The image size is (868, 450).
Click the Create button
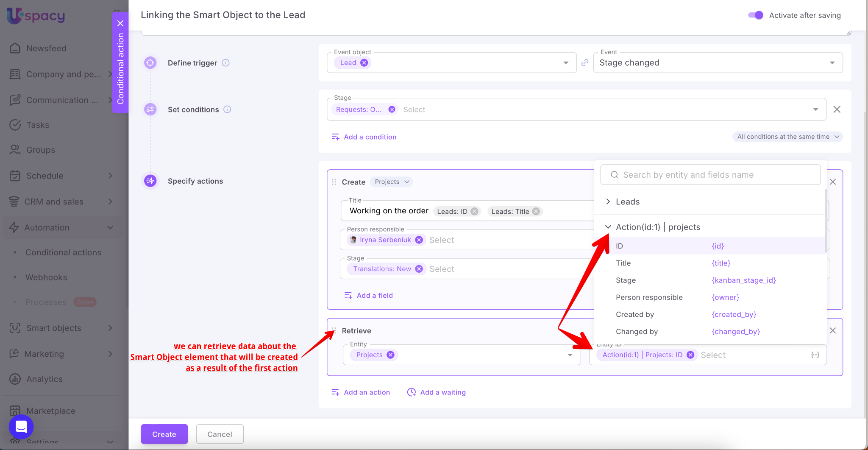[x=164, y=434]
